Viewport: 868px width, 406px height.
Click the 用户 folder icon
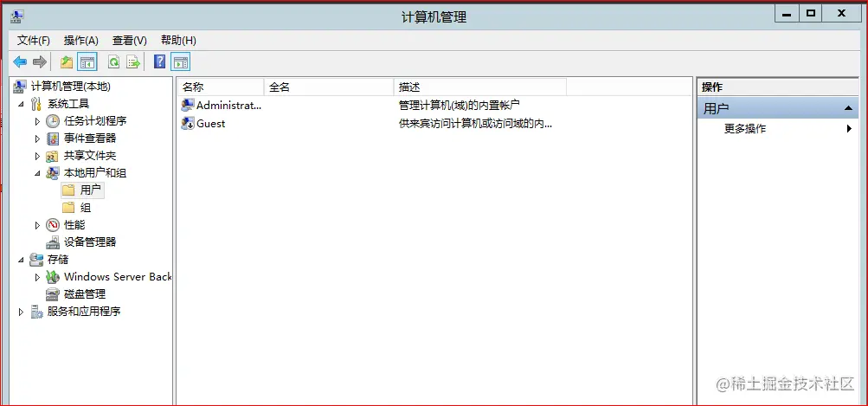pos(68,190)
